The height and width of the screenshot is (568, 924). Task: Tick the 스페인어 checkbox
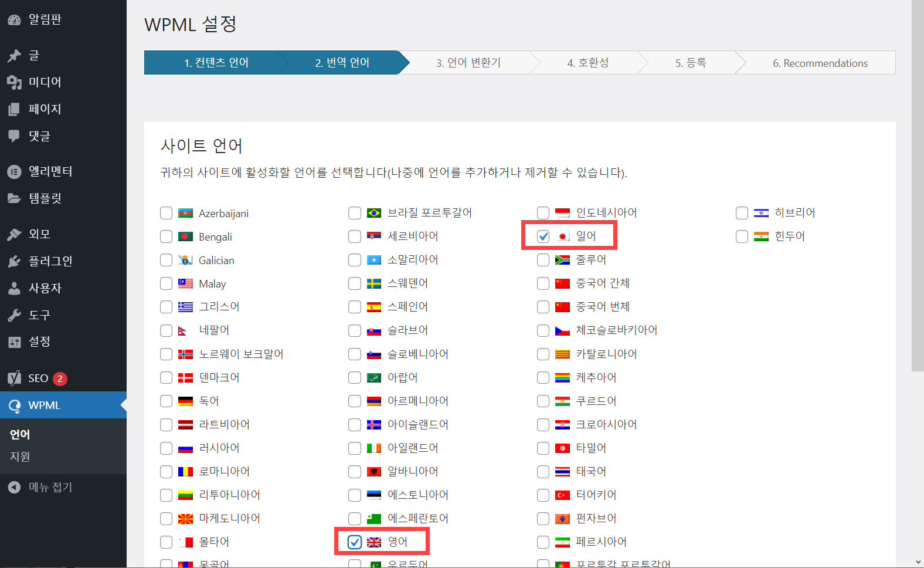(355, 307)
